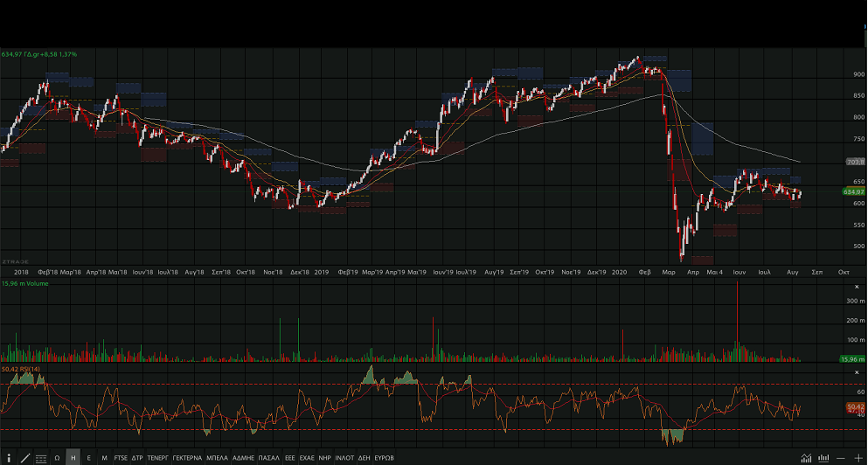Open the chart info icon
Viewport: 868px width, 465px height.
pos(9,458)
